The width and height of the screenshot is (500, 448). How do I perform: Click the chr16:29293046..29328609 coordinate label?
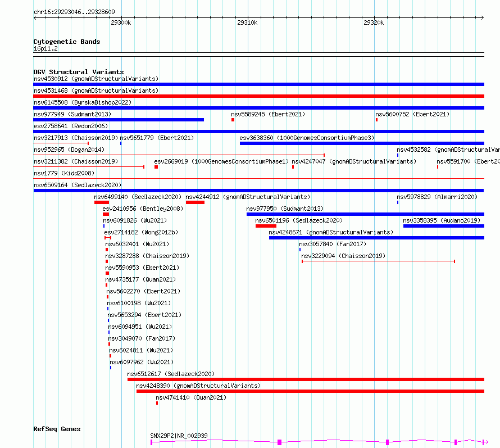pos(74,12)
